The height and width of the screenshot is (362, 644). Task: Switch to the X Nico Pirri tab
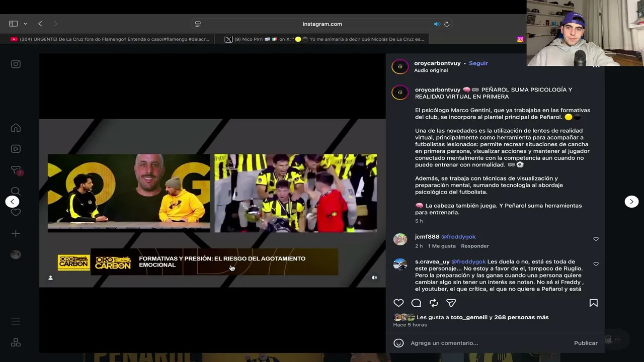[325, 39]
